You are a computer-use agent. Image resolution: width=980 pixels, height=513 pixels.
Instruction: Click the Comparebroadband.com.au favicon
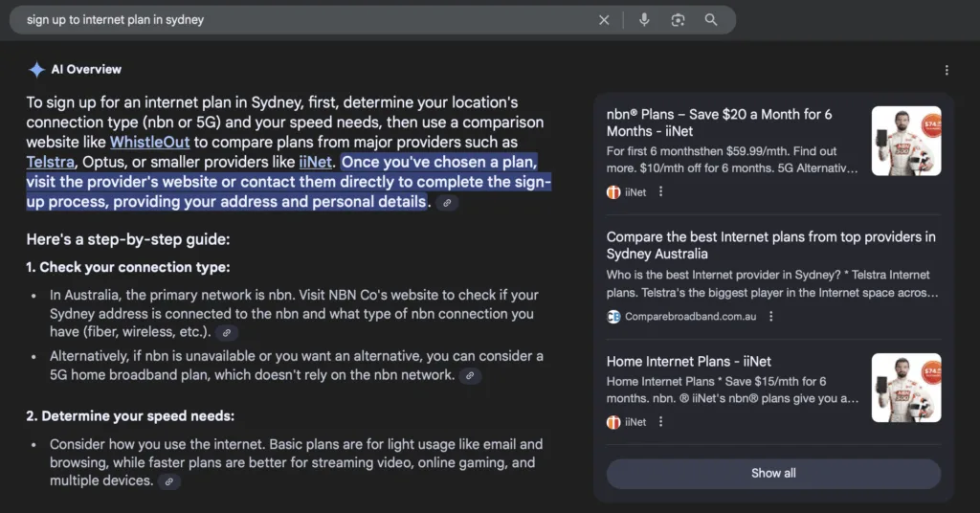pyautogui.click(x=613, y=317)
